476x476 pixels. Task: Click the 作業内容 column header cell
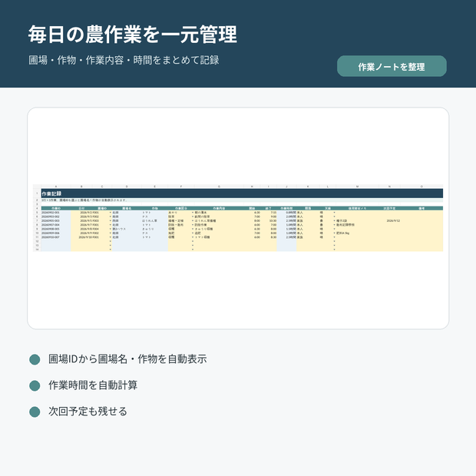tap(219, 209)
